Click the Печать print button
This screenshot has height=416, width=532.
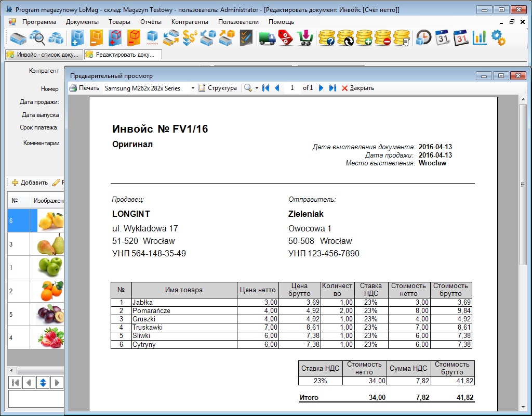point(84,88)
